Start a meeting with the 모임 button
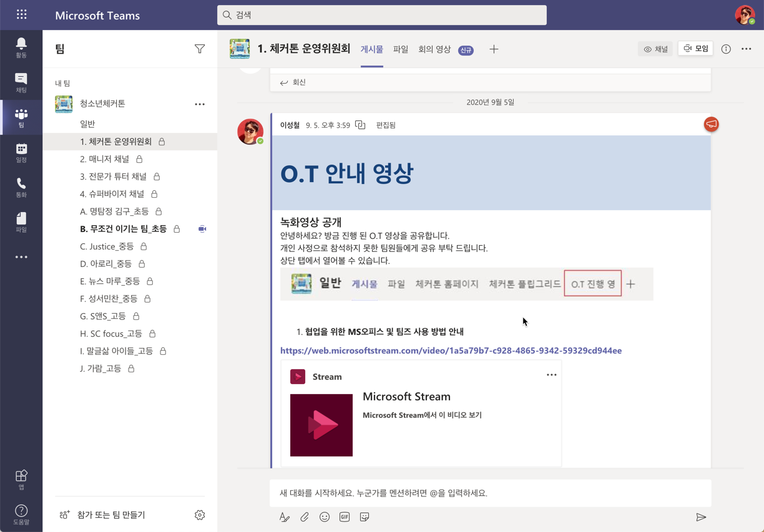The image size is (764, 532). tap(696, 49)
